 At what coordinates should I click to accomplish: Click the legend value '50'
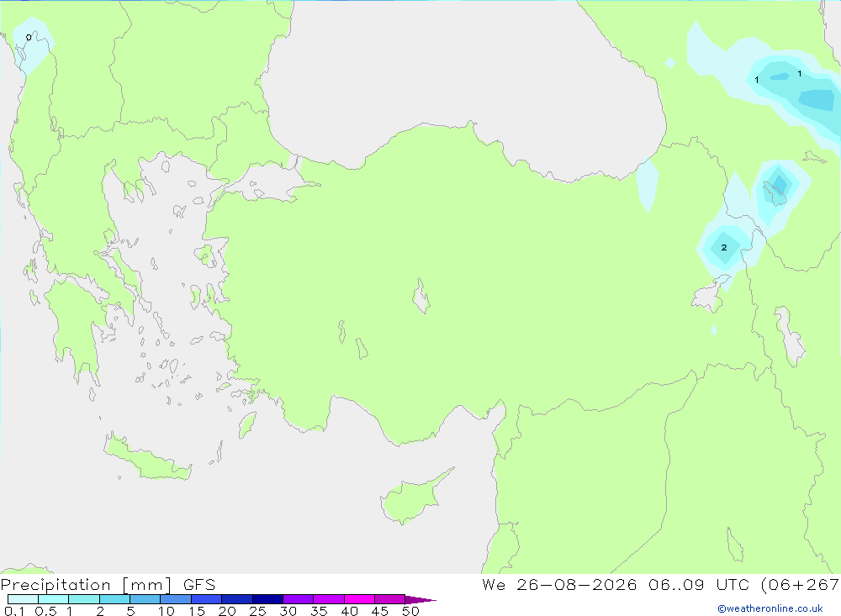point(410,611)
